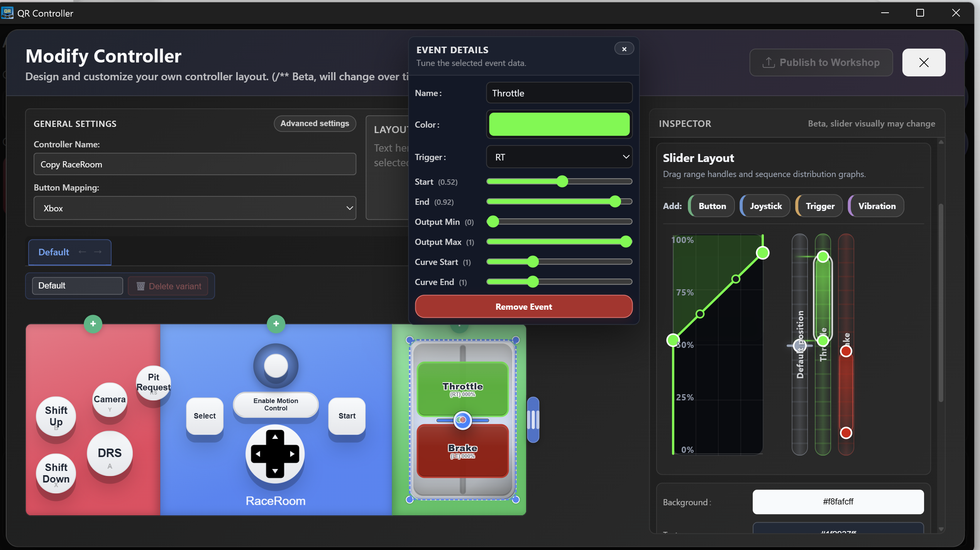Viewport: 980px width, 550px height.
Task: Click the Controller Name field
Action: click(x=195, y=164)
